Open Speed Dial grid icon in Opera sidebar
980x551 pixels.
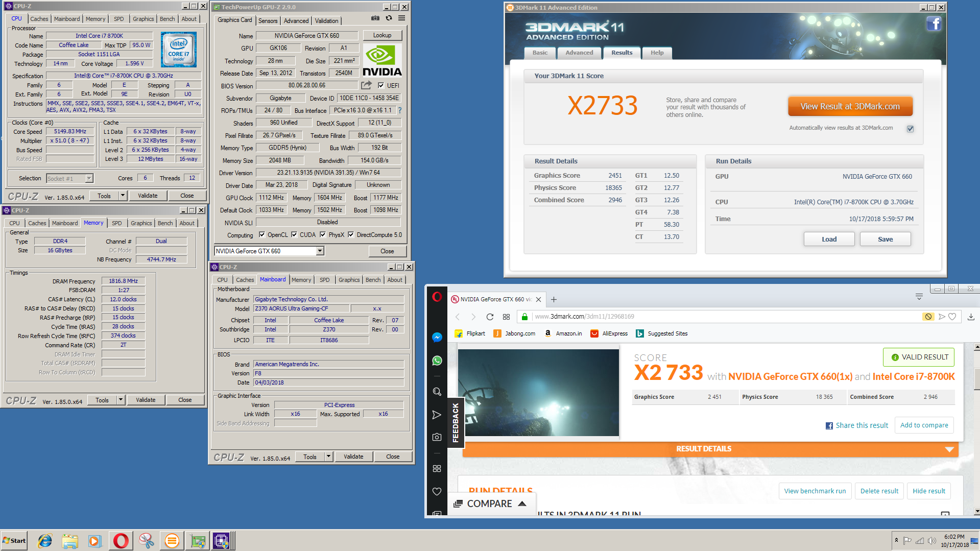(x=437, y=468)
